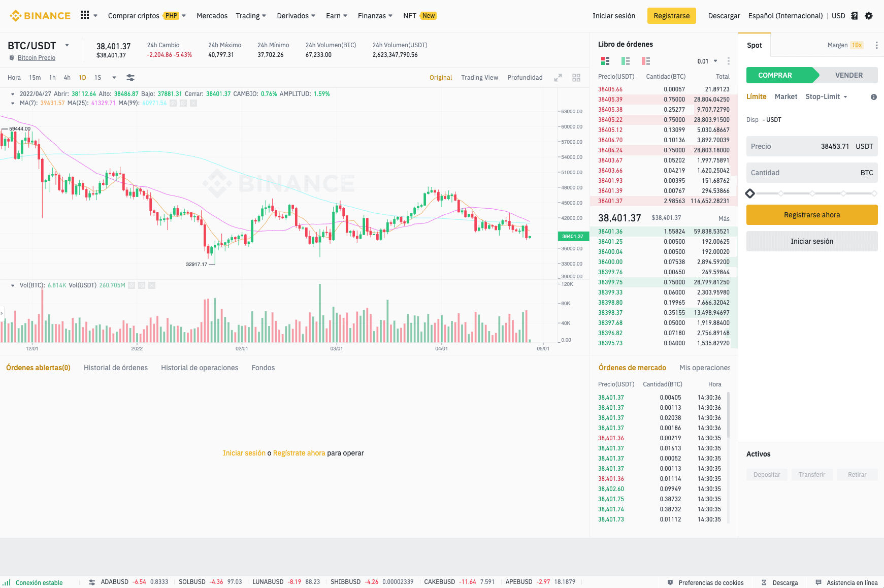Remove the volume indicator with X icon
884x588 pixels.
tap(152, 285)
